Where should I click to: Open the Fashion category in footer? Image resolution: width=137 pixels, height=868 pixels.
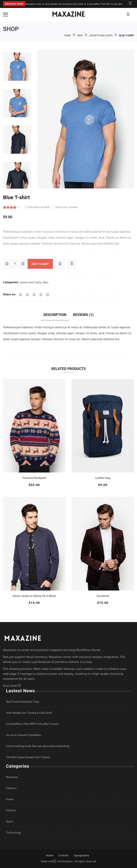pyautogui.click(x=11, y=788)
